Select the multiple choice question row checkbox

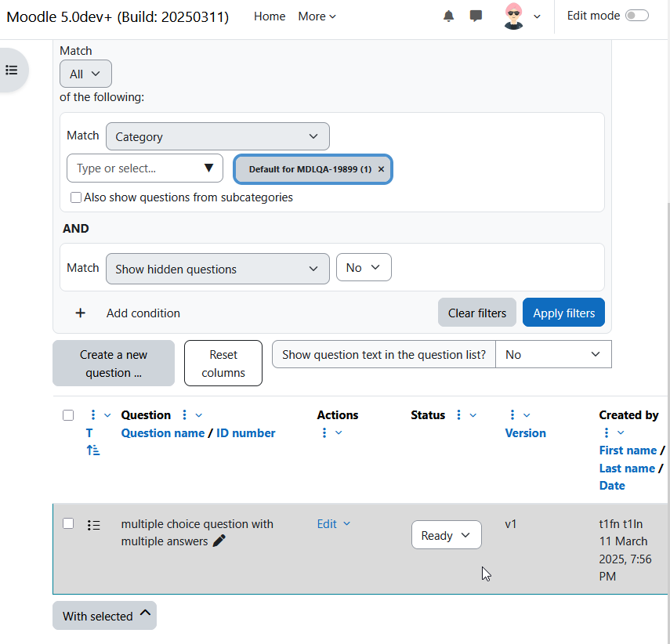[68, 523]
